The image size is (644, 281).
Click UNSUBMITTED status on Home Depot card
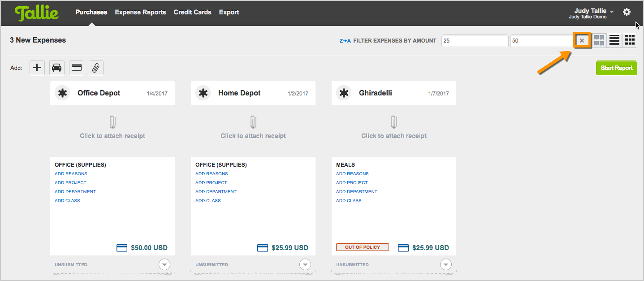(x=212, y=265)
